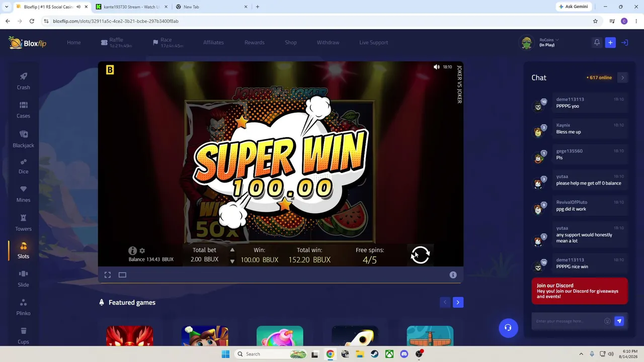Open the Race nav item
Image resolution: width=644 pixels, height=362 pixels.
click(168, 43)
